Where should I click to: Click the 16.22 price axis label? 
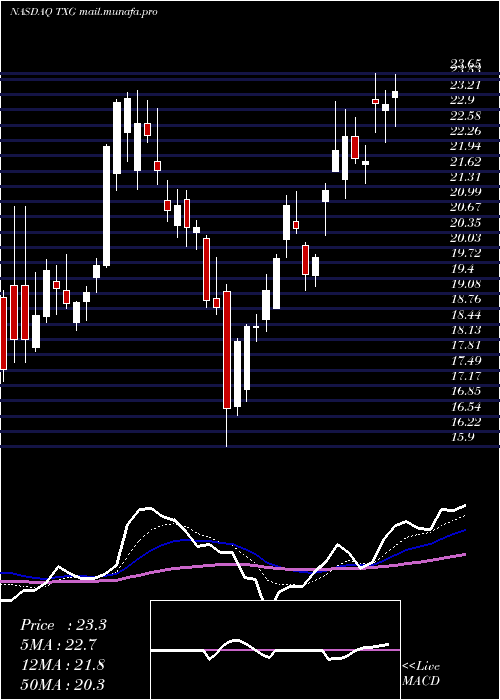466,421
